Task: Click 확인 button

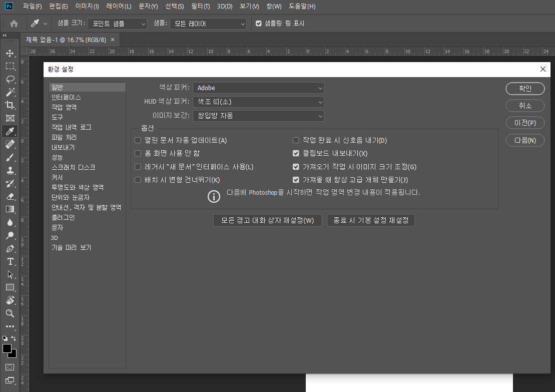Action: (x=525, y=89)
